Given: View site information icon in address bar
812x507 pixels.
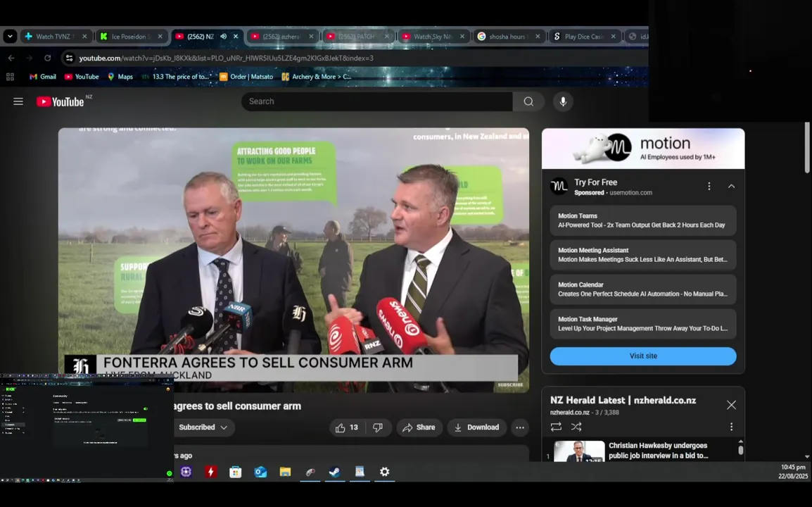Looking at the screenshot, I should (69, 58).
